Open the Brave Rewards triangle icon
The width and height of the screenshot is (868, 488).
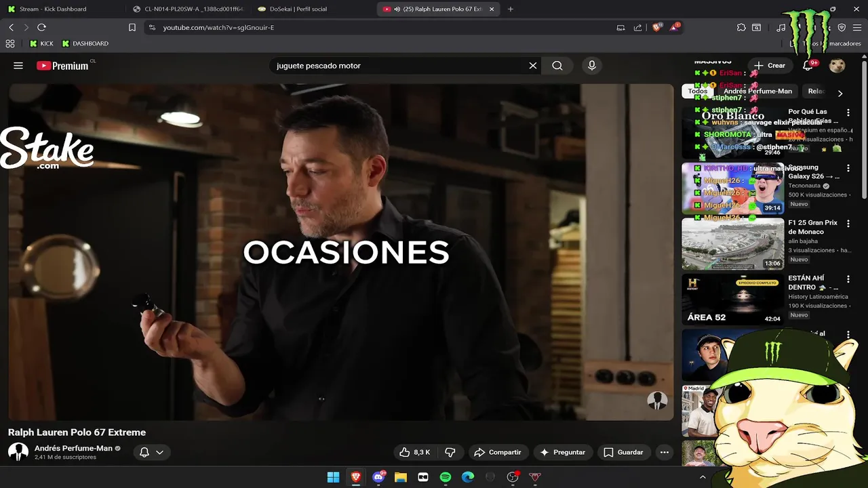[x=675, y=27]
